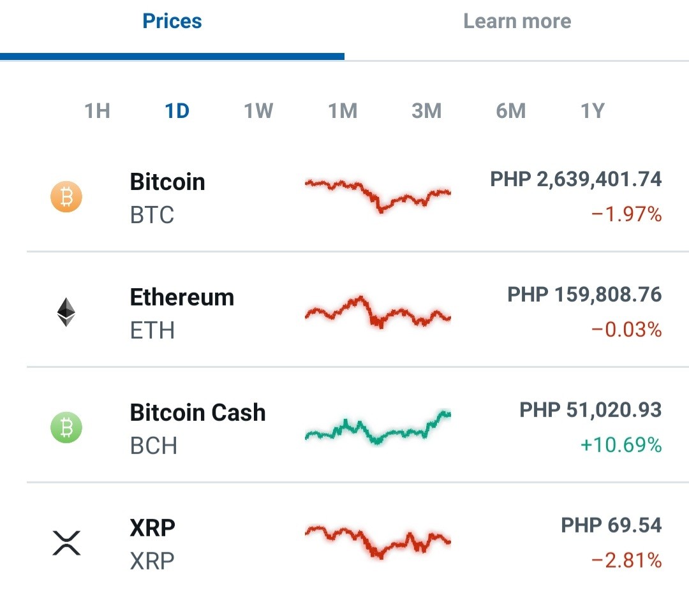Click the green Bitcoin Cash icon

click(66, 427)
